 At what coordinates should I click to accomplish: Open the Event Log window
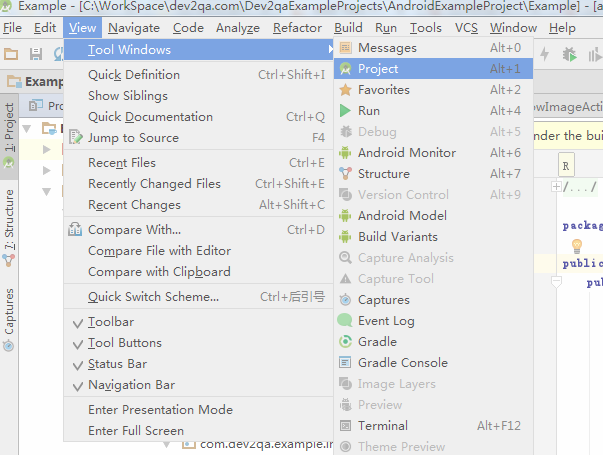[x=386, y=321]
